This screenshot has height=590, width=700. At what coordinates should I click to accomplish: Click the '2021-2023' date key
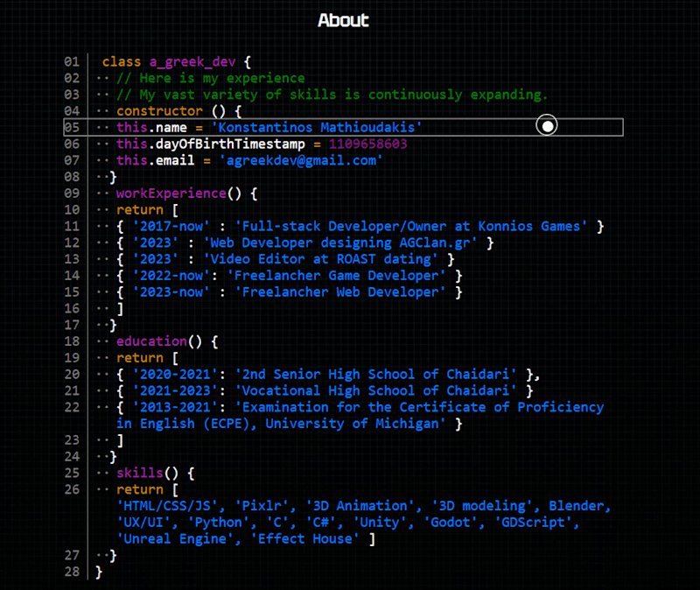(x=175, y=390)
